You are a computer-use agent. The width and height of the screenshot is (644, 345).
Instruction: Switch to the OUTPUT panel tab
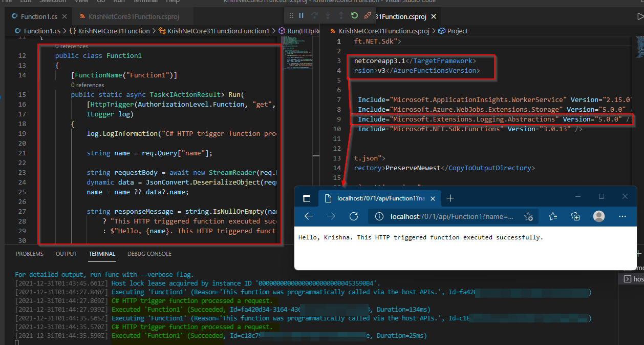(x=66, y=254)
